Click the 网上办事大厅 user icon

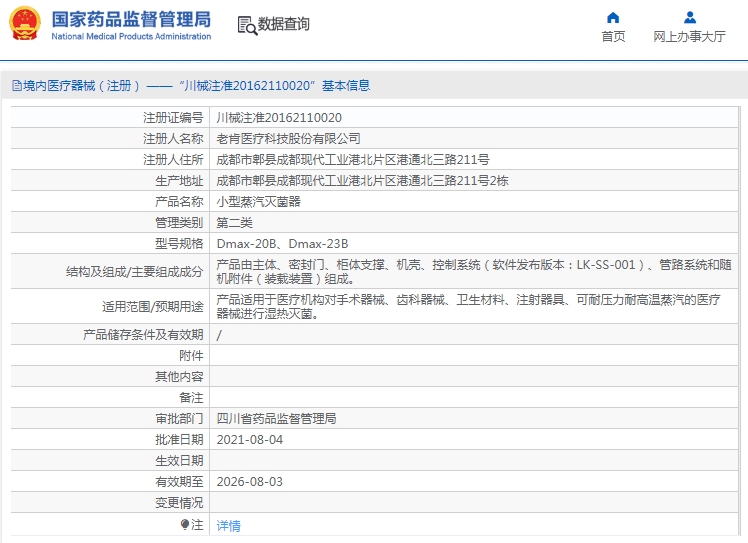pos(690,18)
